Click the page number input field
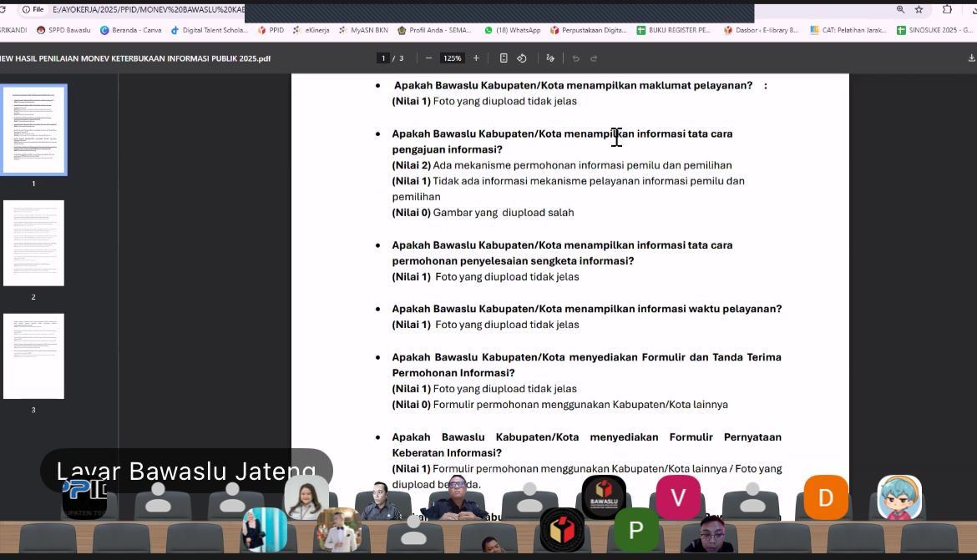This screenshot has width=977, height=560. click(382, 58)
